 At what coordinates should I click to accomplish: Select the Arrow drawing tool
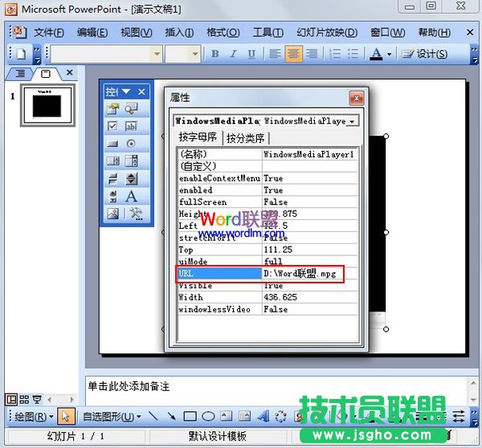click(x=172, y=417)
